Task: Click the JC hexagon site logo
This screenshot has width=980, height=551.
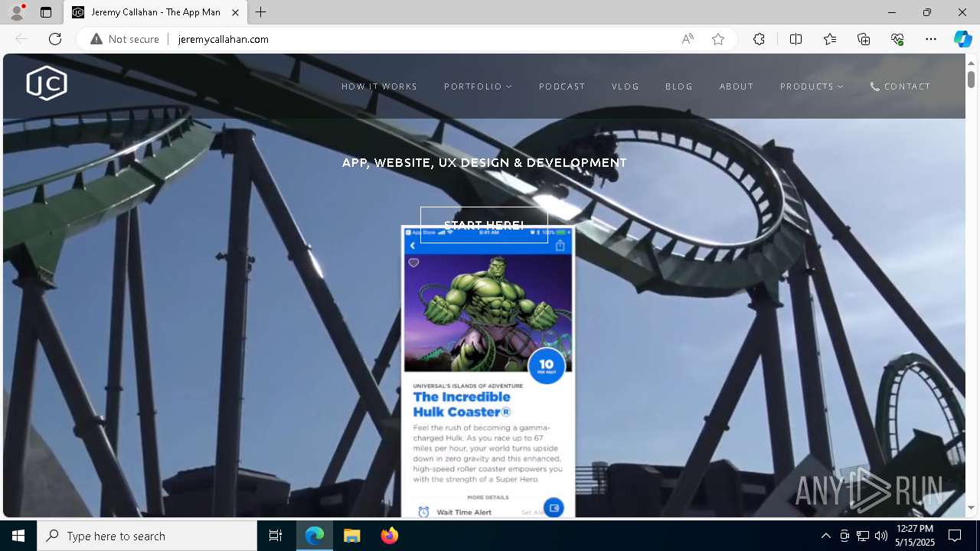Action: [47, 83]
